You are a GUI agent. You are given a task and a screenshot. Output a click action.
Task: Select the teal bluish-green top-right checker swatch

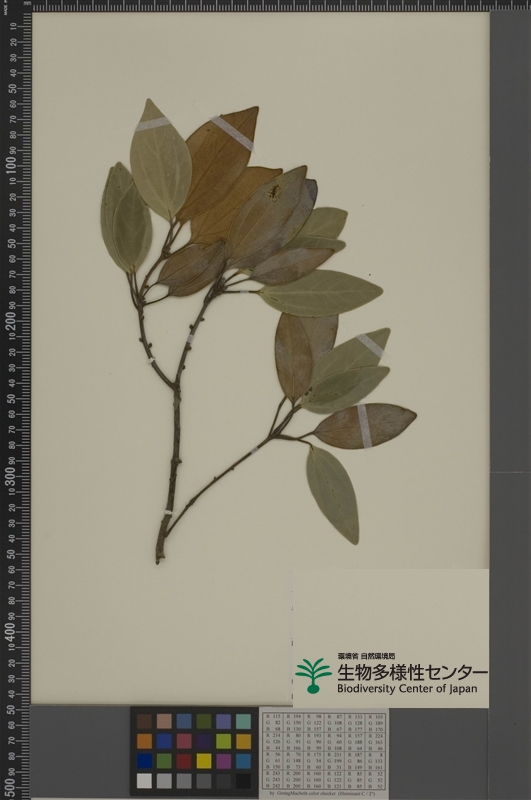click(x=243, y=721)
